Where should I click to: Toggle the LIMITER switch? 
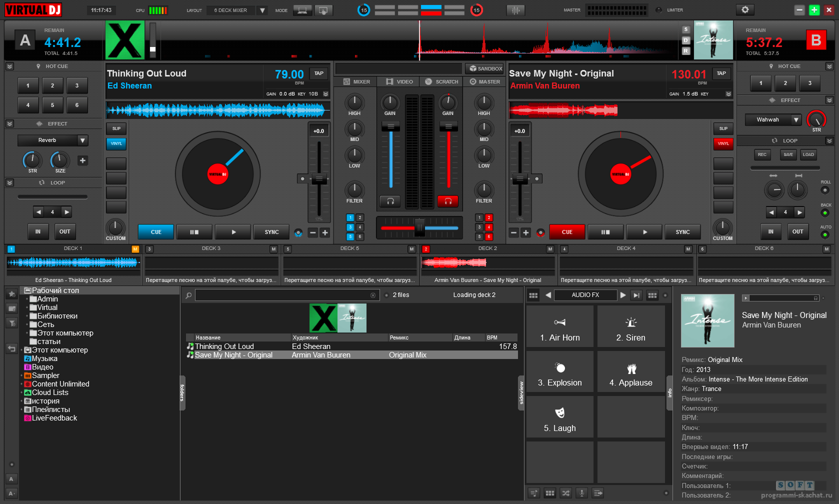tap(659, 10)
